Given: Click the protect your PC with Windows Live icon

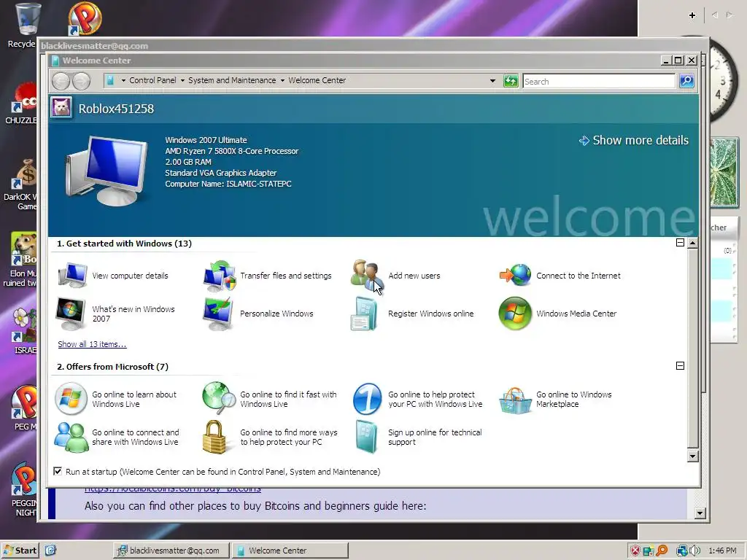Looking at the screenshot, I should click(368, 399).
